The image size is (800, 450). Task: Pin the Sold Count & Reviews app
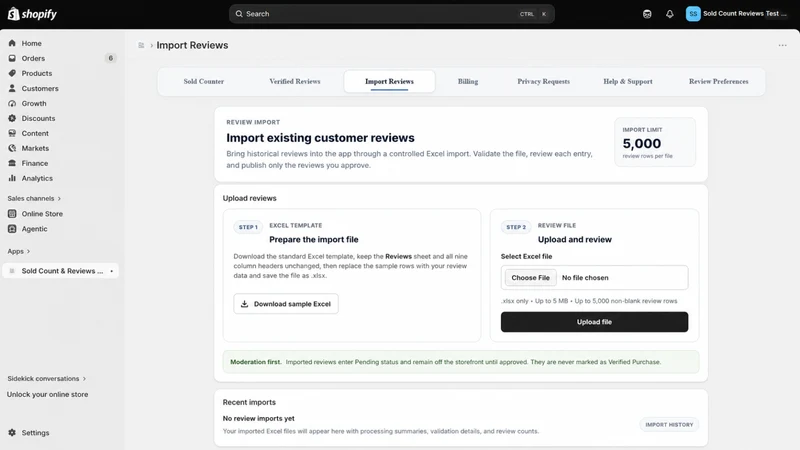coord(112,271)
